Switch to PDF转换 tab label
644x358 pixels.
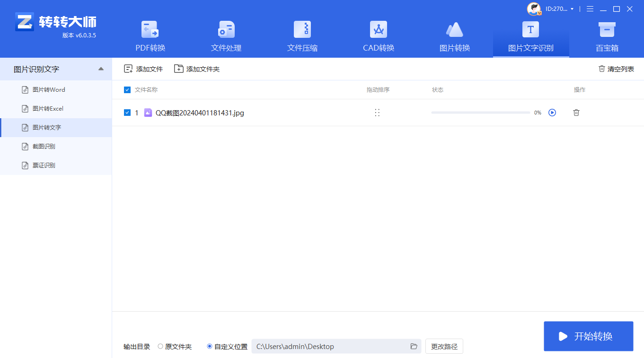(150, 48)
